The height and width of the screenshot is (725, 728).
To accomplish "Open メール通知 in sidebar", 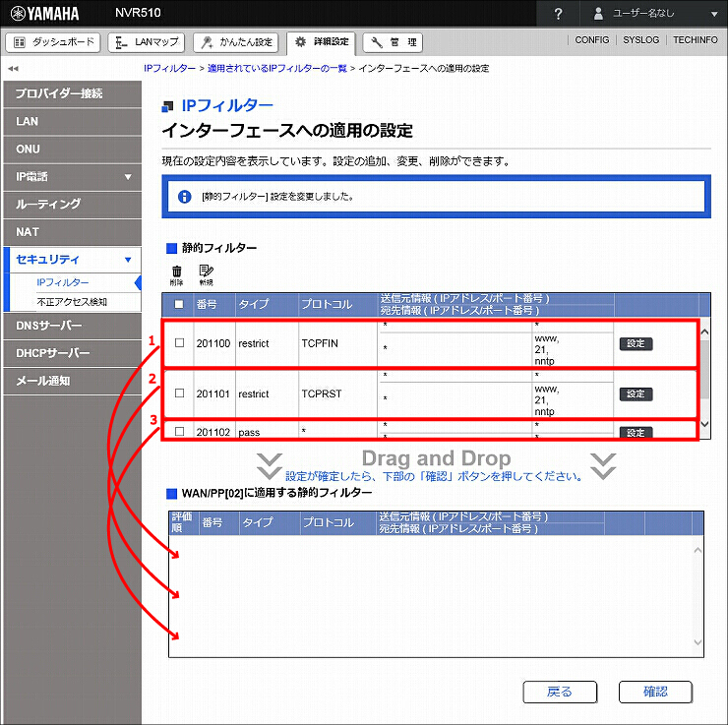I will [72, 381].
